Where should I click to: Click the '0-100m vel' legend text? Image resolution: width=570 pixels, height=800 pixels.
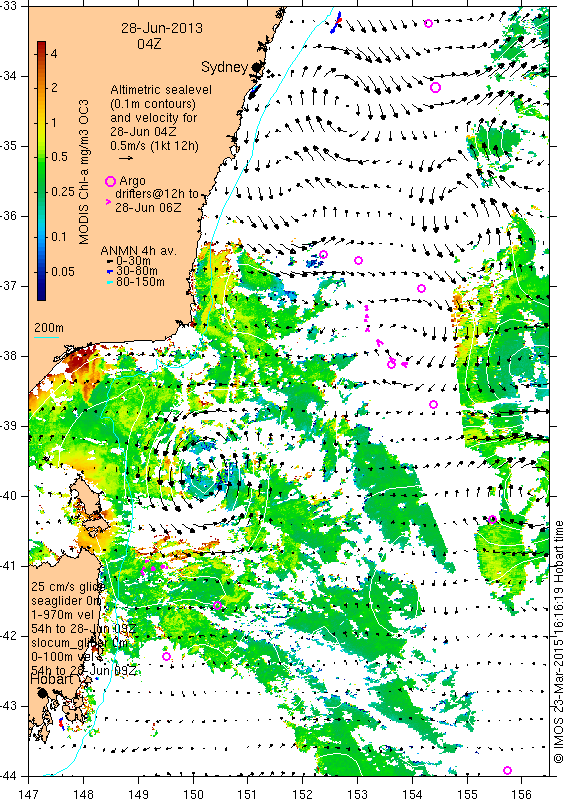63,656
